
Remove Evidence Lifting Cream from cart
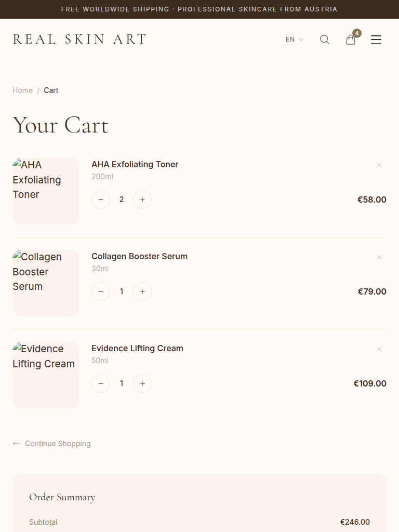click(x=379, y=349)
